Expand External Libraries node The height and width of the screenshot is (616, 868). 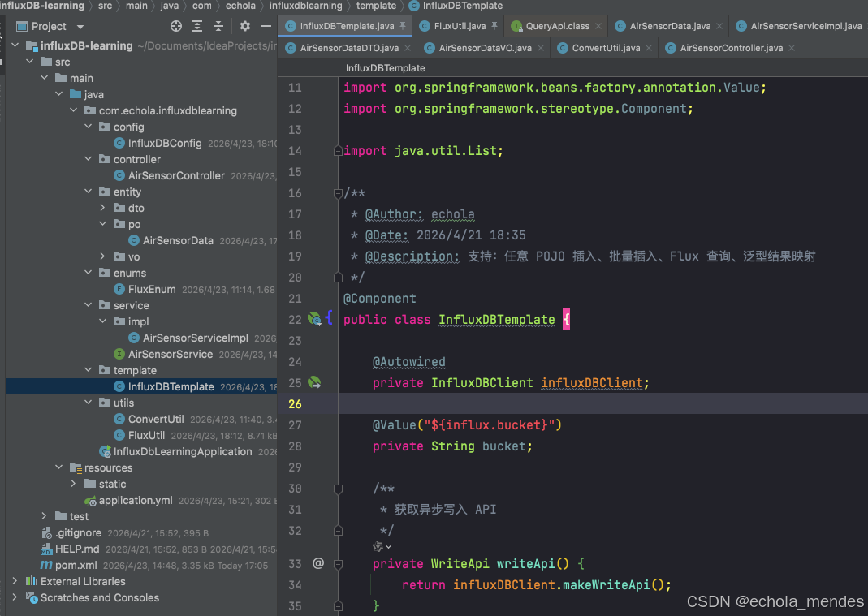click(x=15, y=581)
